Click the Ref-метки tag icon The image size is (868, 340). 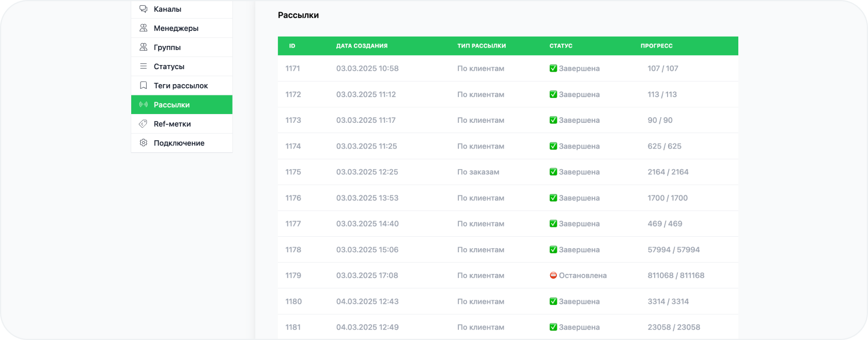click(143, 124)
